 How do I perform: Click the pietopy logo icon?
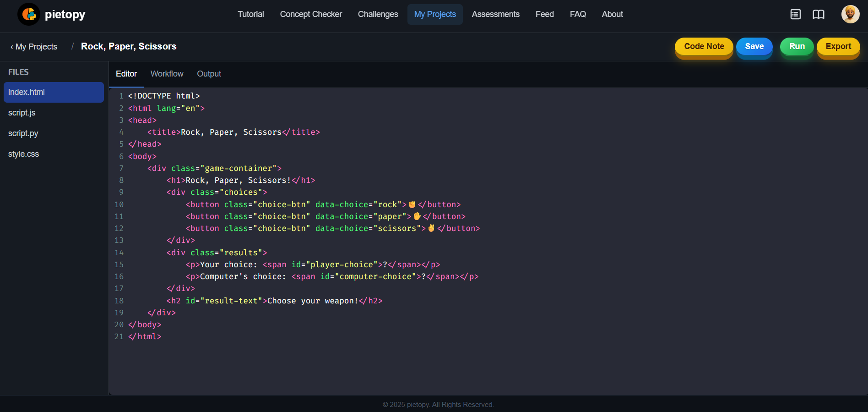click(29, 14)
